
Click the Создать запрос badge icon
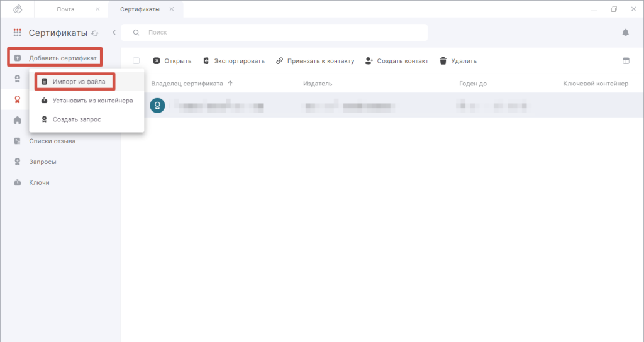click(x=45, y=119)
